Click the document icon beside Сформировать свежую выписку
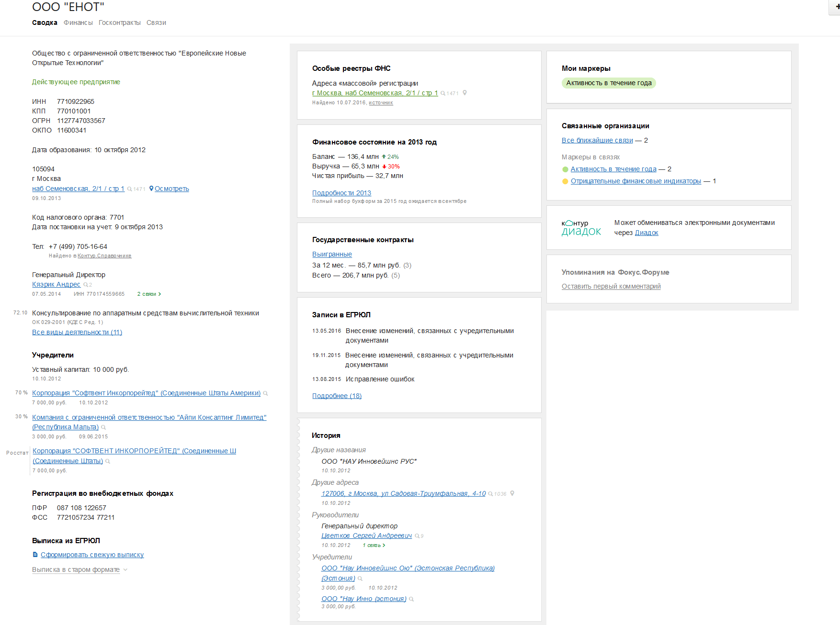 [35, 555]
